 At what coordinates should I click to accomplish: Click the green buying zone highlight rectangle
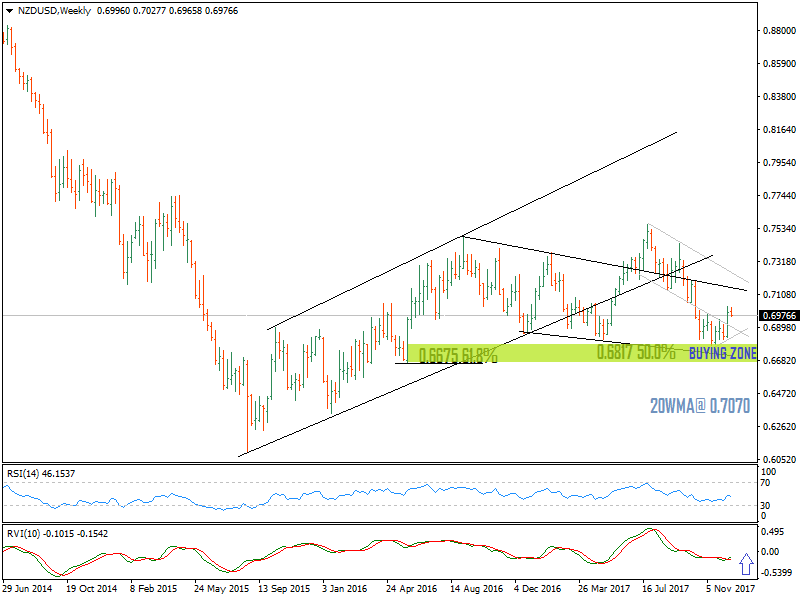pyautogui.click(x=582, y=353)
